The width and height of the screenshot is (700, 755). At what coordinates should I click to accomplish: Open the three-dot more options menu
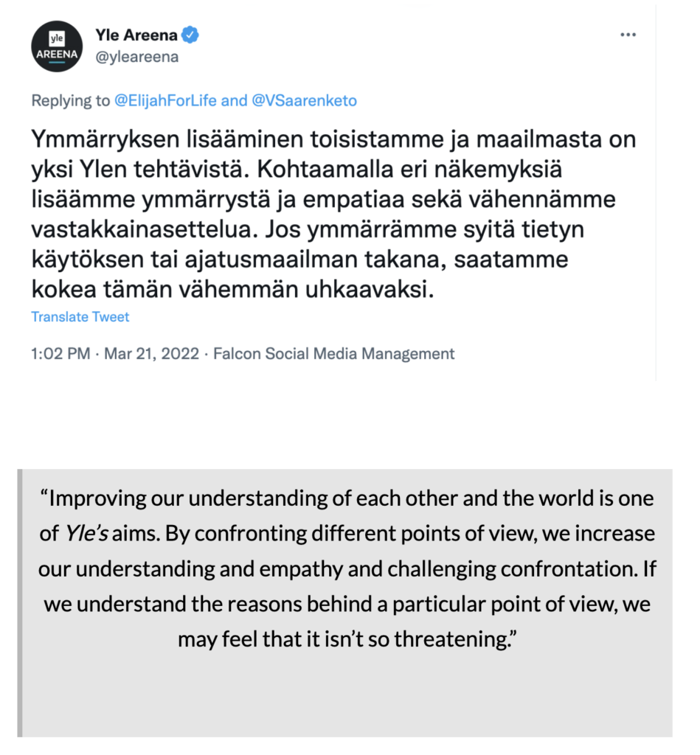(x=628, y=35)
